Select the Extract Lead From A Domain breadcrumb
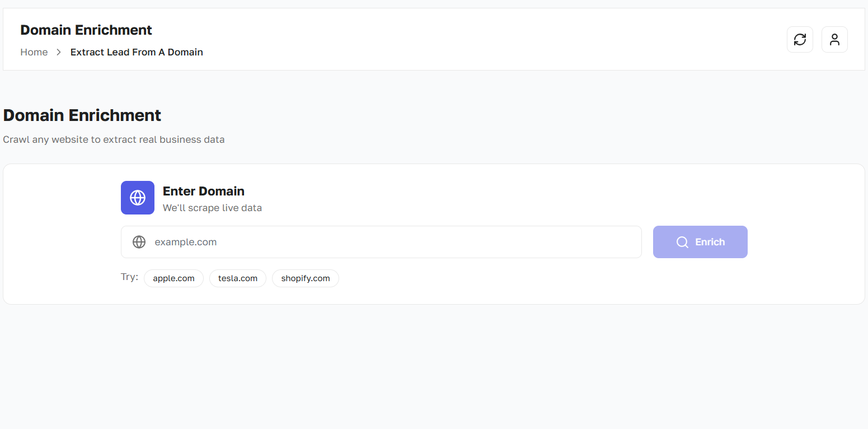868x429 pixels. click(x=137, y=52)
